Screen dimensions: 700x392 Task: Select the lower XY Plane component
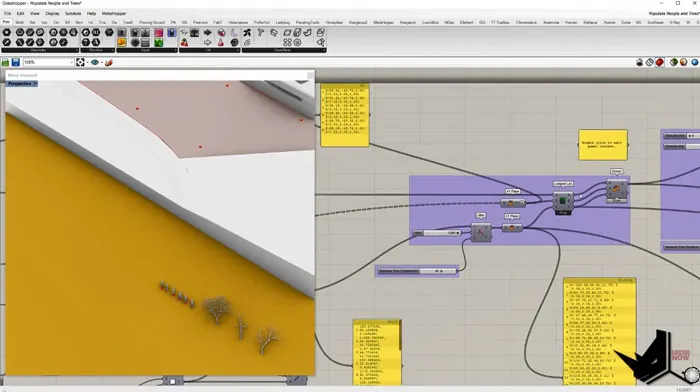(x=512, y=228)
